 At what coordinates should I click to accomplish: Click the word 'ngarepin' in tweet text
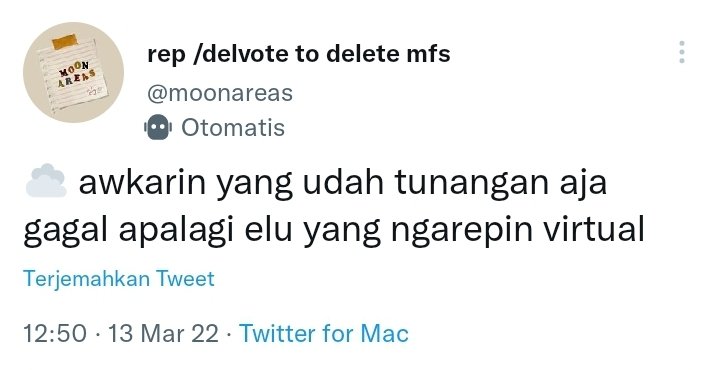pyautogui.click(x=462, y=232)
